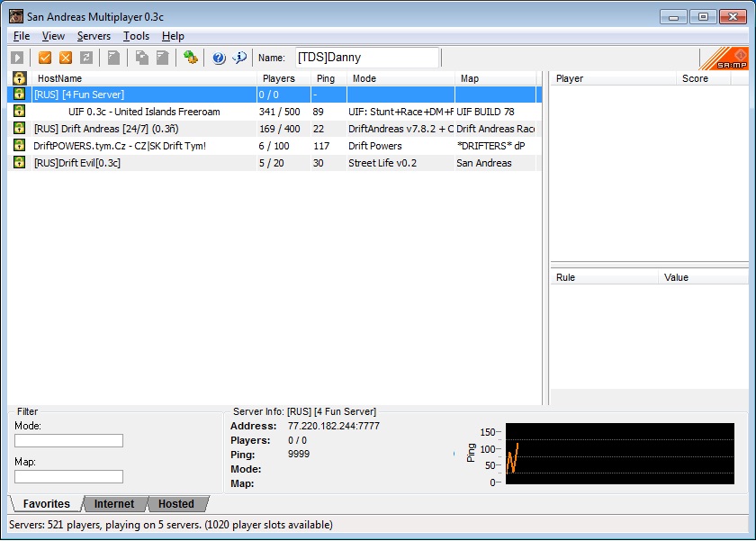Image resolution: width=756 pixels, height=541 pixels.
Task: Click lock icon of [RUS] Drift Andreas row
Action: point(19,128)
